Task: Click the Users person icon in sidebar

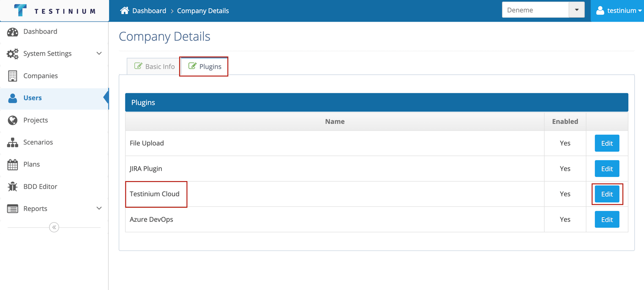Action: tap(13, 98)
